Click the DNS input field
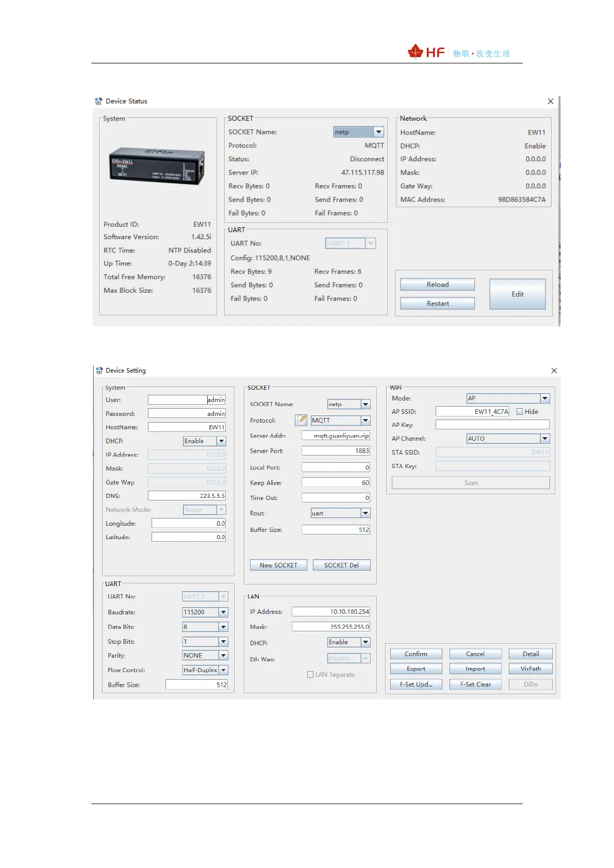Image resolution: width=614 pixels, height=868 pixels. (x=187, y=496)
